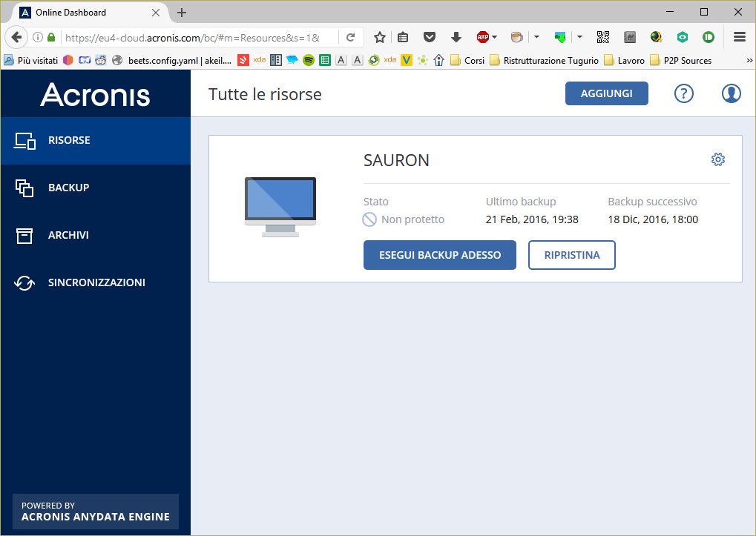
Task: Click the help question mark icon
Action: pos(683,93)
